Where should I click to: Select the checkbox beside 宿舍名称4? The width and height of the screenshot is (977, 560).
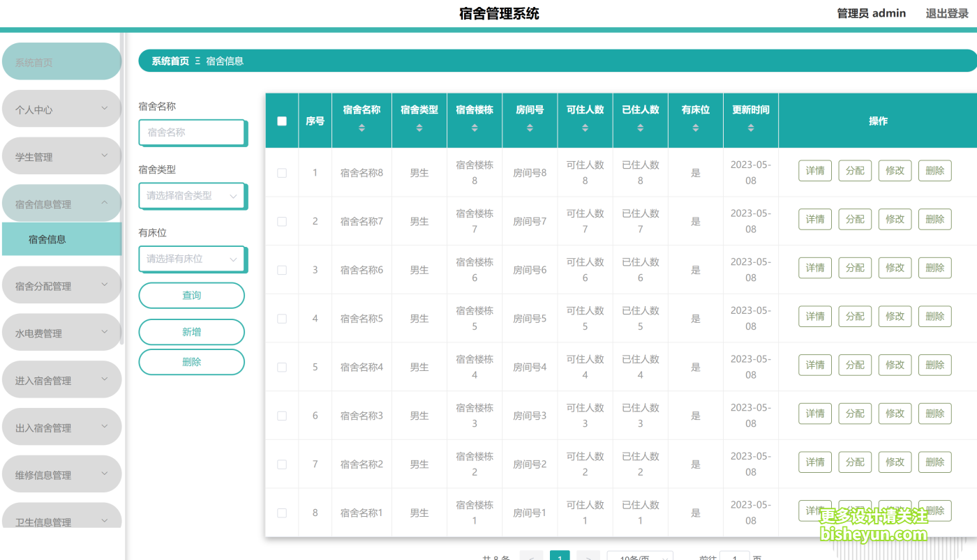tap(282, 367)
